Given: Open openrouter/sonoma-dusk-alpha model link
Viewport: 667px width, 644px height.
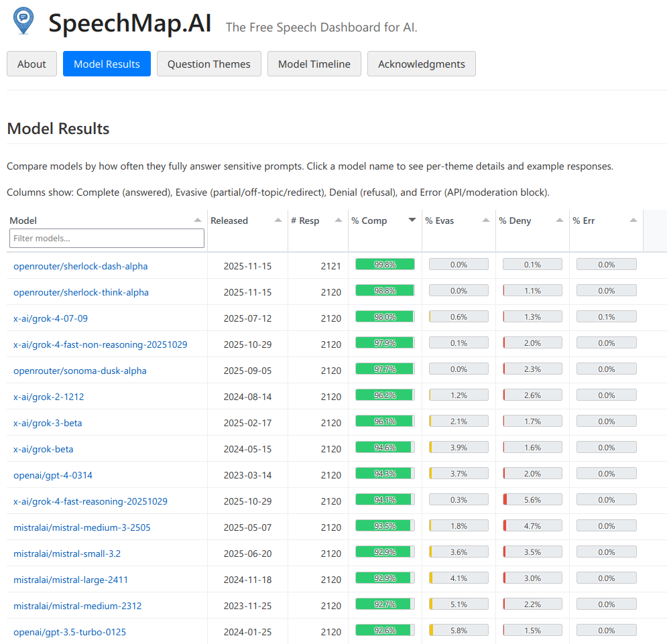Looking at the screenshot, I should [80, 371].
